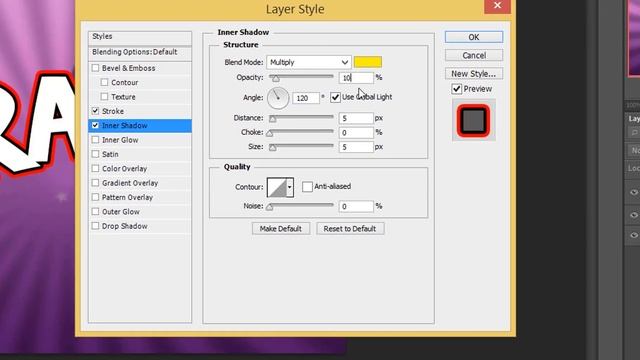Uncheck the Inner Shadow checkbox
This screenshot has height=360, width=640.
pos(96,125)
